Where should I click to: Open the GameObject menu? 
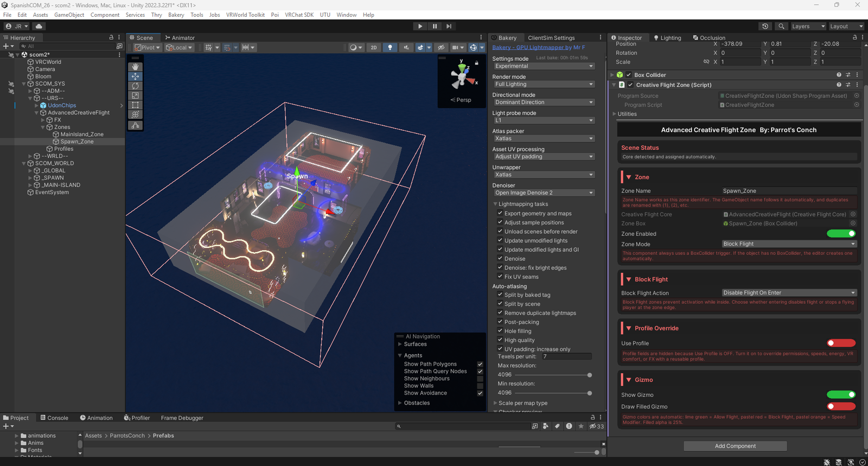69,15
